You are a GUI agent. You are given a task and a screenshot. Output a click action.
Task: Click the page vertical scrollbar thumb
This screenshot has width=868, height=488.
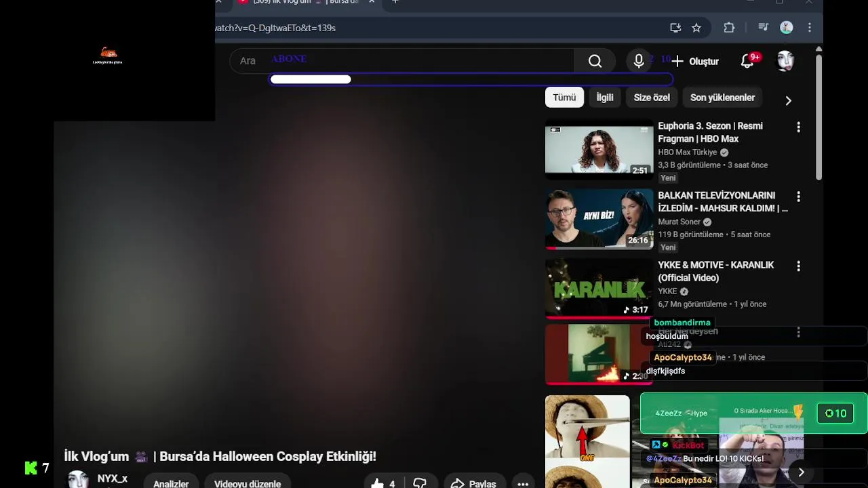[818, 117]
